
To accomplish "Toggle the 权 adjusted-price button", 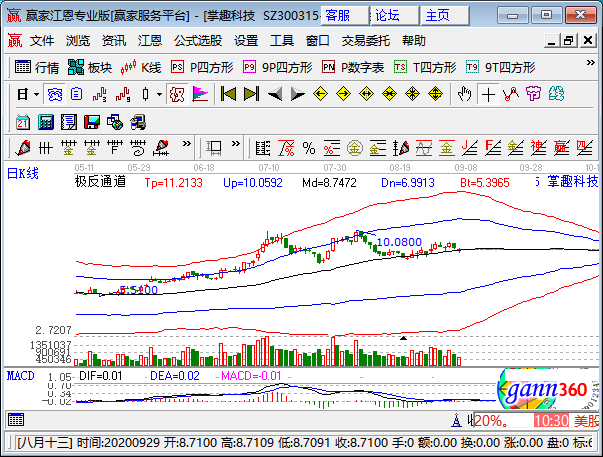I will click(177, 94).
